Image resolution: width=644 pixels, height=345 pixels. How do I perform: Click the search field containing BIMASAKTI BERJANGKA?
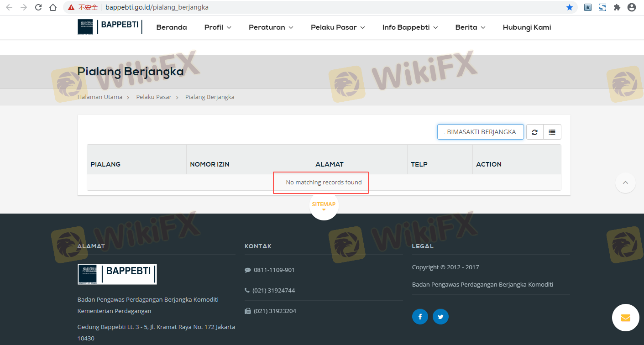[480, 132]
